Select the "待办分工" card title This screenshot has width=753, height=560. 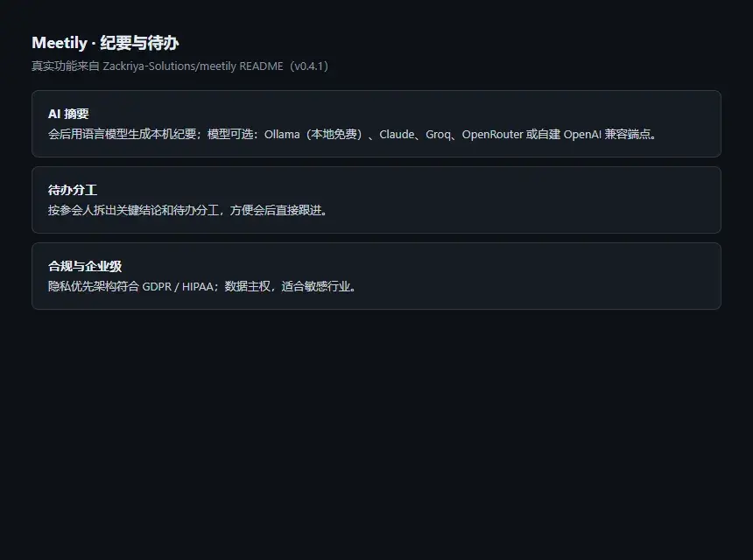pyautogui.click(x=73, y=190)
